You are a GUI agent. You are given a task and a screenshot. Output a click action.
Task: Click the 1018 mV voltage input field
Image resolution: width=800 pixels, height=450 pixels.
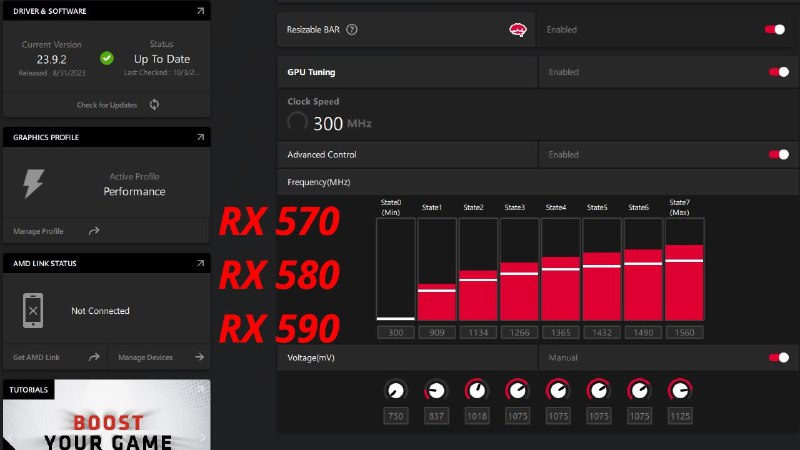tap(477, 416)
